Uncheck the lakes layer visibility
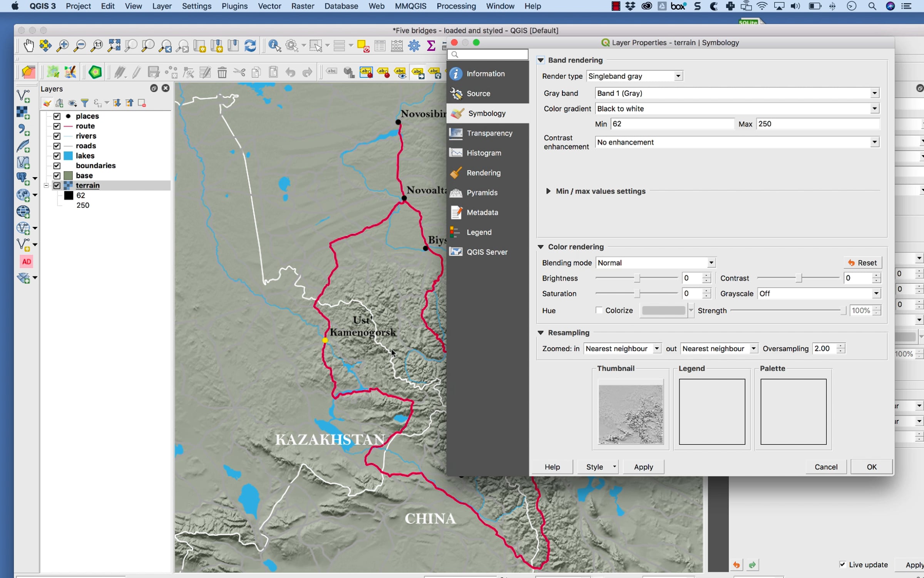 tap(57, 156)
